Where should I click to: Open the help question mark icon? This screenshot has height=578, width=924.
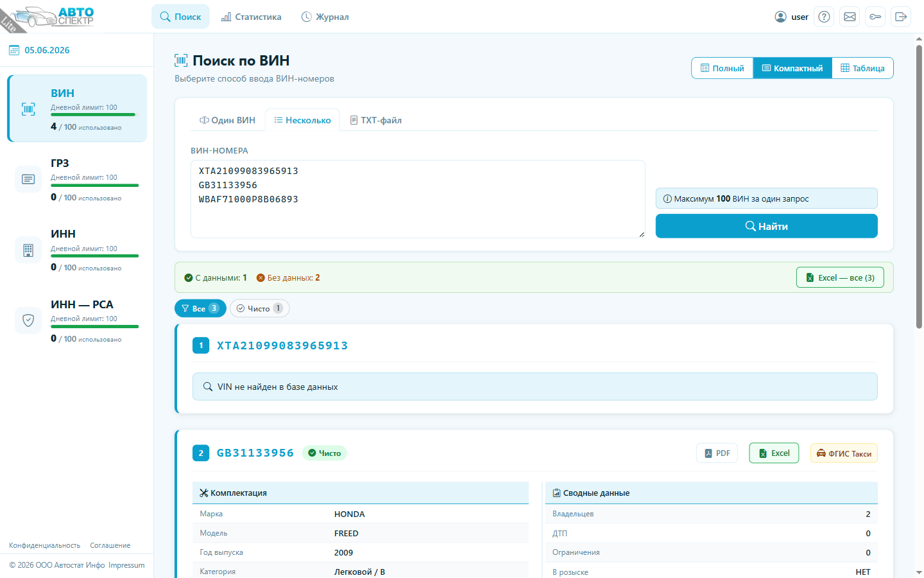click(x=824, y=17)
